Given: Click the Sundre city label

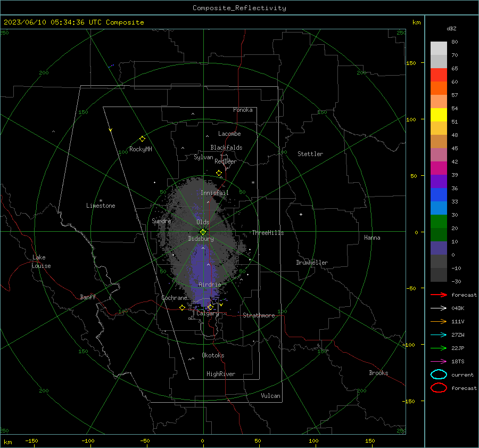Looking at the screenshot, I should point(161,221).
